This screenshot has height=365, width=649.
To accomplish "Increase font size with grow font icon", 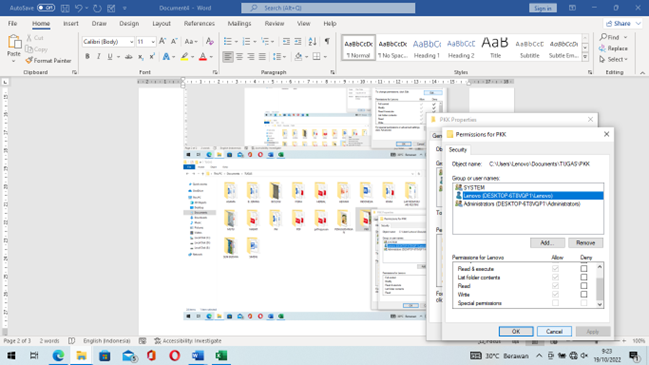I will coord(163,41).
